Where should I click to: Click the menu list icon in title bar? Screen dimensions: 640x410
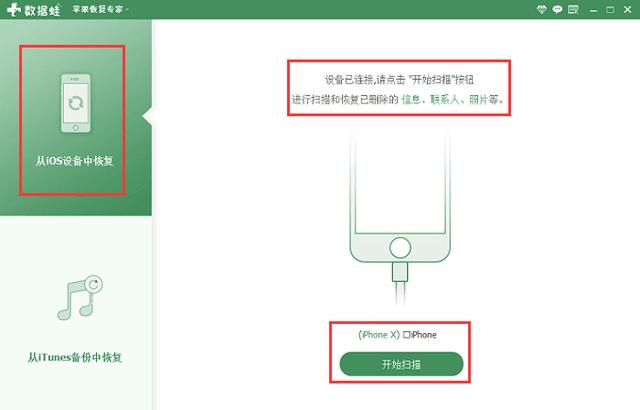click(573, 9)
